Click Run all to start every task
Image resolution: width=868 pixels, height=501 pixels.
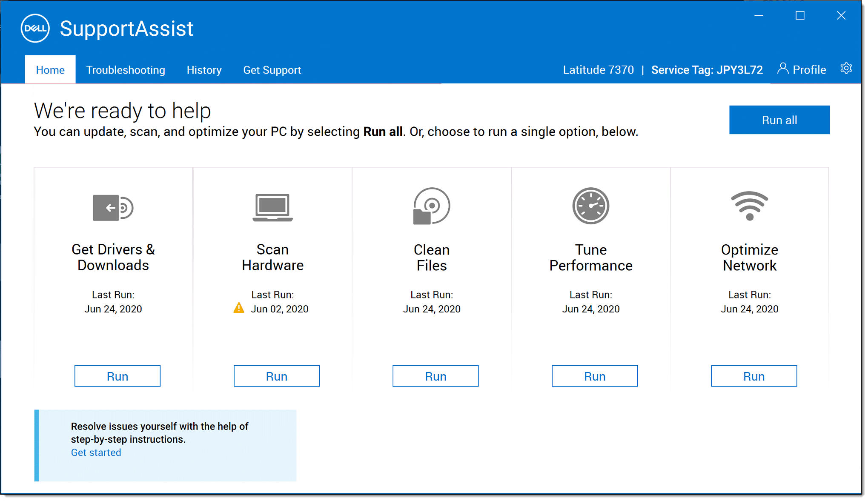[x=779, y=120]
